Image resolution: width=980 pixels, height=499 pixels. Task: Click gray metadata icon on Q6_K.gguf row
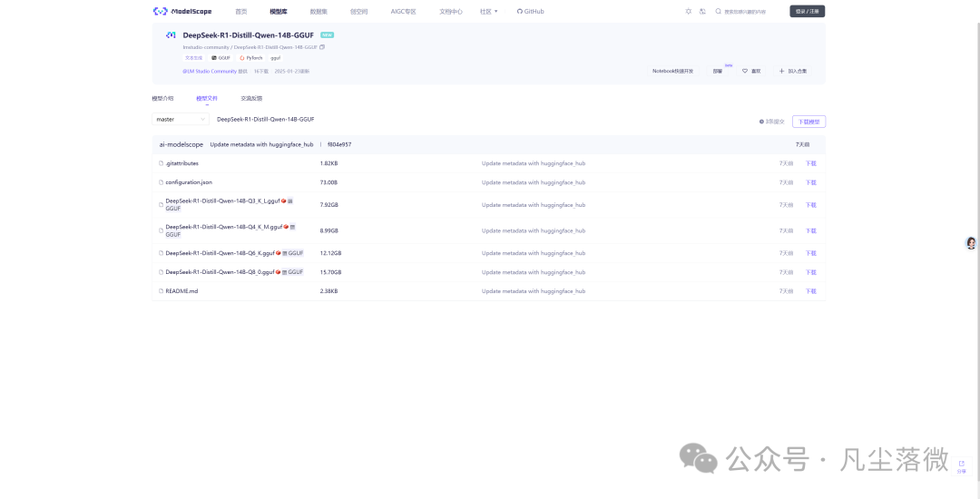pyautogui.click(x=284, y=253)
